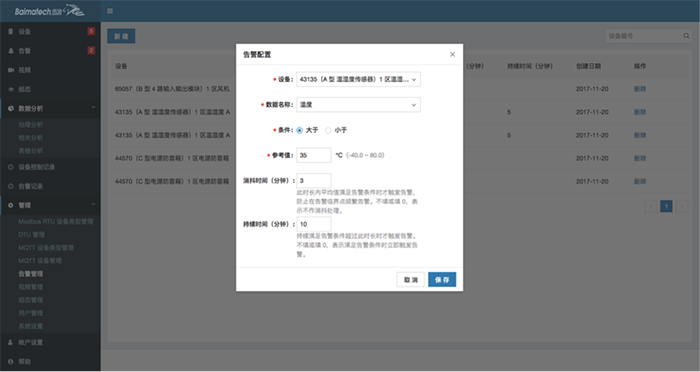The height and width of the screenshot is (372, 700).
Task: Click the 创建日期 column header
Action: [588, 66]
